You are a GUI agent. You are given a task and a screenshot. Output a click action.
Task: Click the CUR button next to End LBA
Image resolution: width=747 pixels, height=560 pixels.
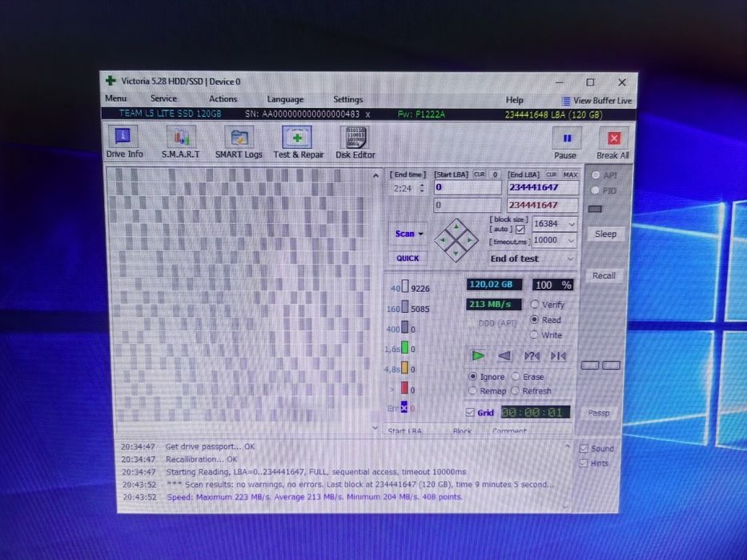pos(551,174)
